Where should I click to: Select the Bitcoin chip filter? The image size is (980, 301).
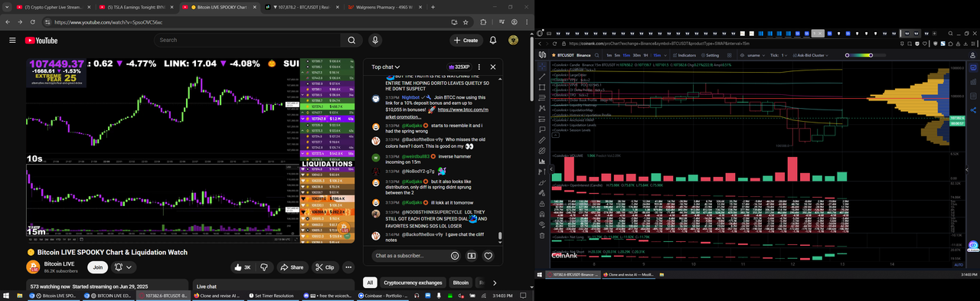point(461,283)
